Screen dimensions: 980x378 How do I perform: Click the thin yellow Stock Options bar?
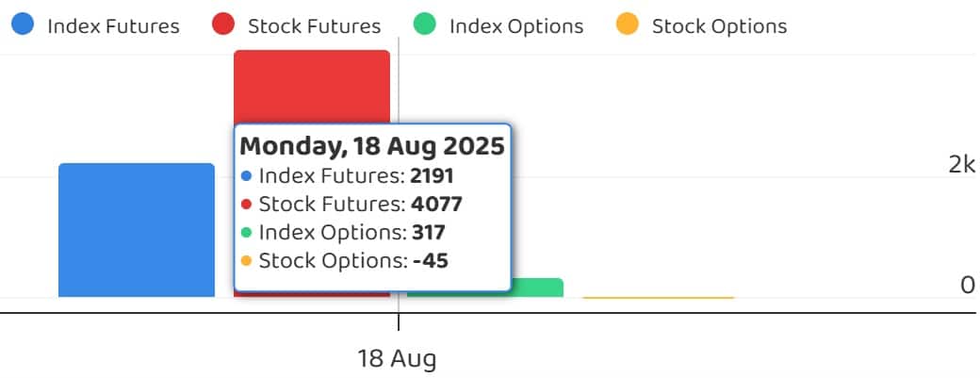point(658,298)
